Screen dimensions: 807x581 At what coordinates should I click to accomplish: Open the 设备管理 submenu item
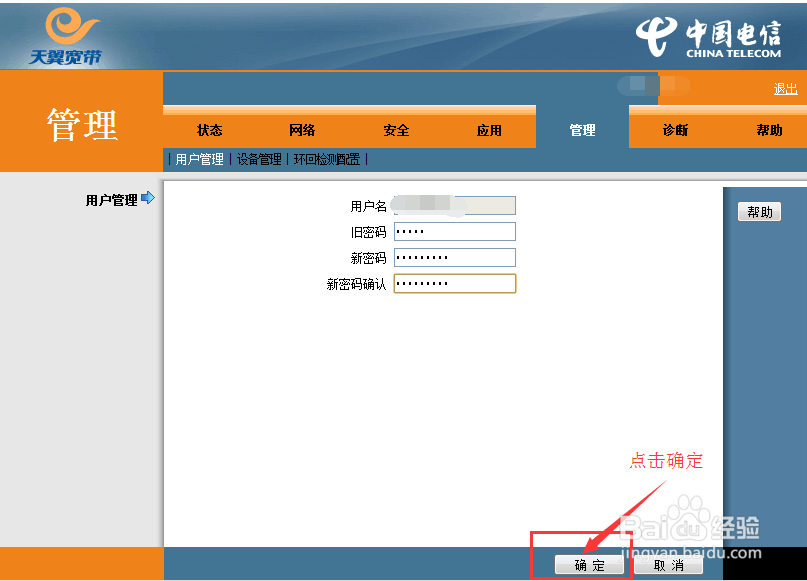[x=259, y=158]
